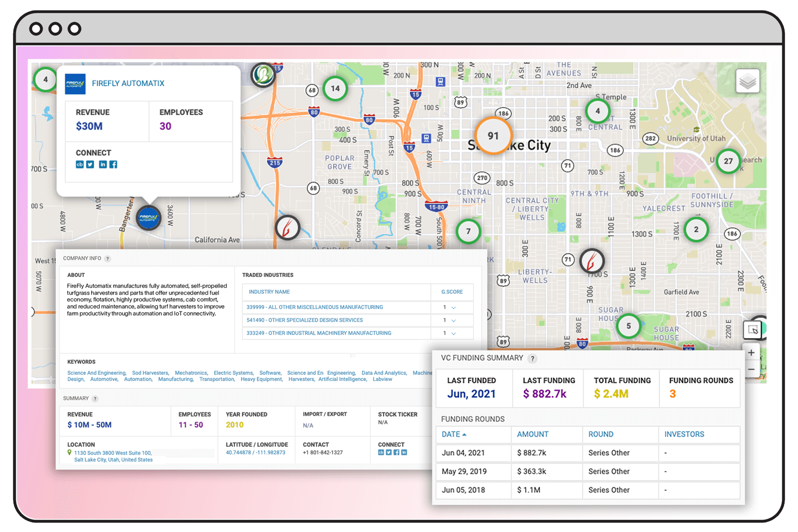Viewport: 798px width, 532px height.
Task: Click the $ 2.4M total funding value
Action: [x=611, y=394]
